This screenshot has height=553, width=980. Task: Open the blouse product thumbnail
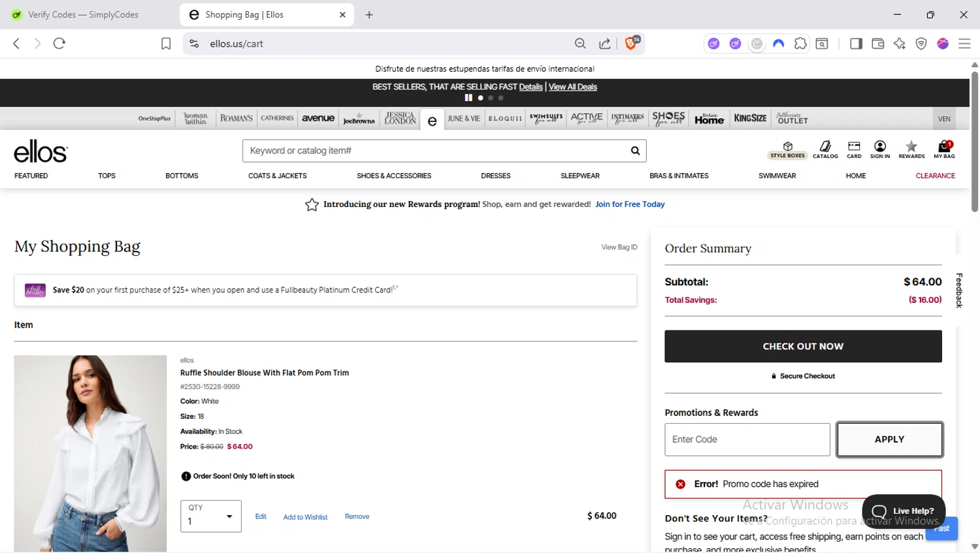click(90, 453)
